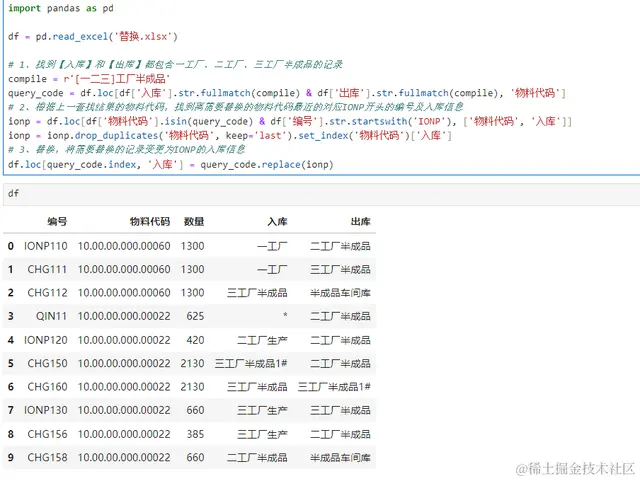Select cell CHG156 in row 8
This screenshot has height=481, width=640.
tap(47, 434)
